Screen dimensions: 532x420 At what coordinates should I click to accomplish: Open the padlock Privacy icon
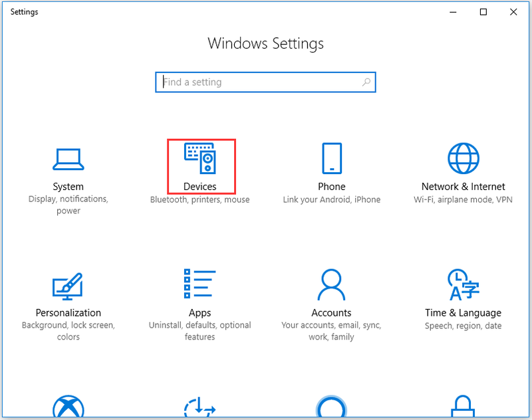coord(463,407)
